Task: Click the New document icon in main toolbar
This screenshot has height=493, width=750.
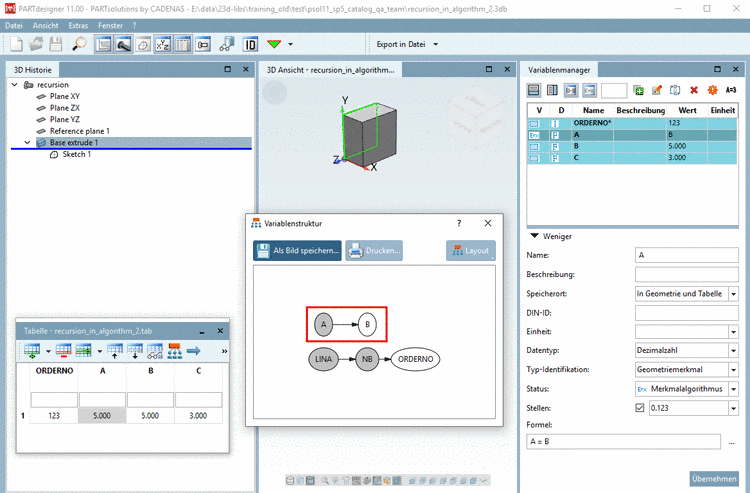Action: point(16,44)
